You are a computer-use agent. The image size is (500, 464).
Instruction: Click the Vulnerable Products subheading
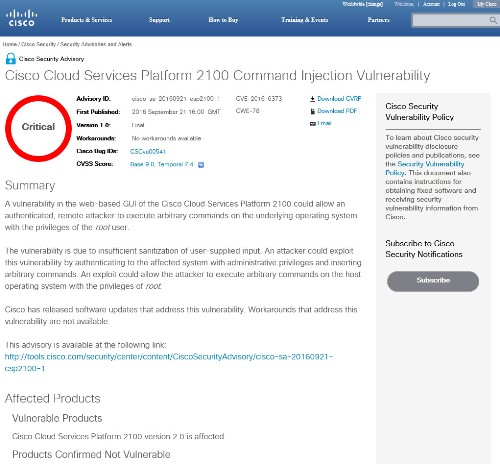pos(57,418)
